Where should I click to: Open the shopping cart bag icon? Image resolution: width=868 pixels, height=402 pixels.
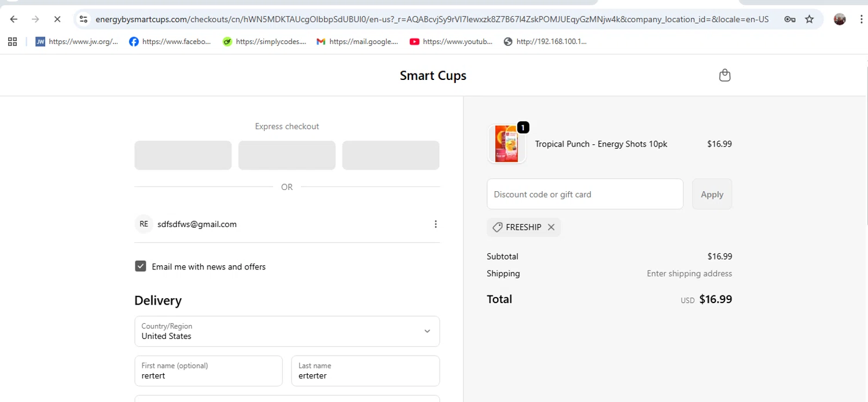tap(724, 75)
